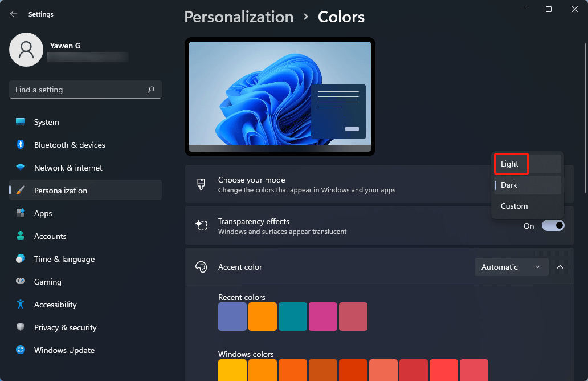Select the Gaming controller icon

21,282
